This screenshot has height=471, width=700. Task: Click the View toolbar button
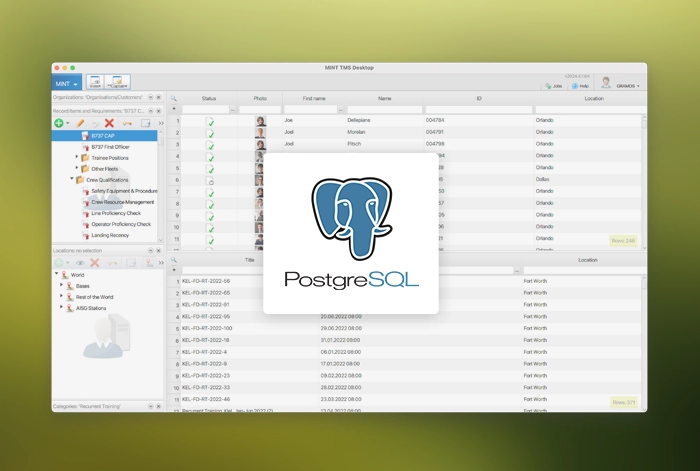click(x=95, y=82)
